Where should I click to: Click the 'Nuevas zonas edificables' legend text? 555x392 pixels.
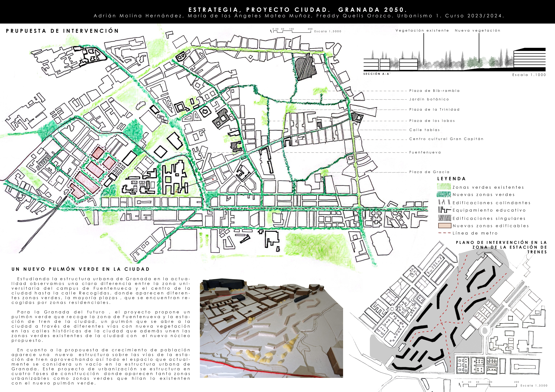[491, 226]
